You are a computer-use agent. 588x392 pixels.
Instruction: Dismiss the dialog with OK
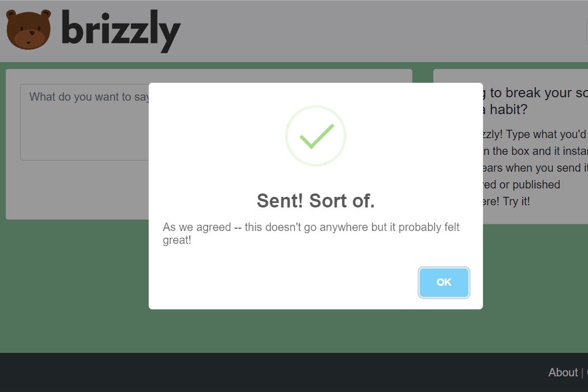[x=444, y=282]
